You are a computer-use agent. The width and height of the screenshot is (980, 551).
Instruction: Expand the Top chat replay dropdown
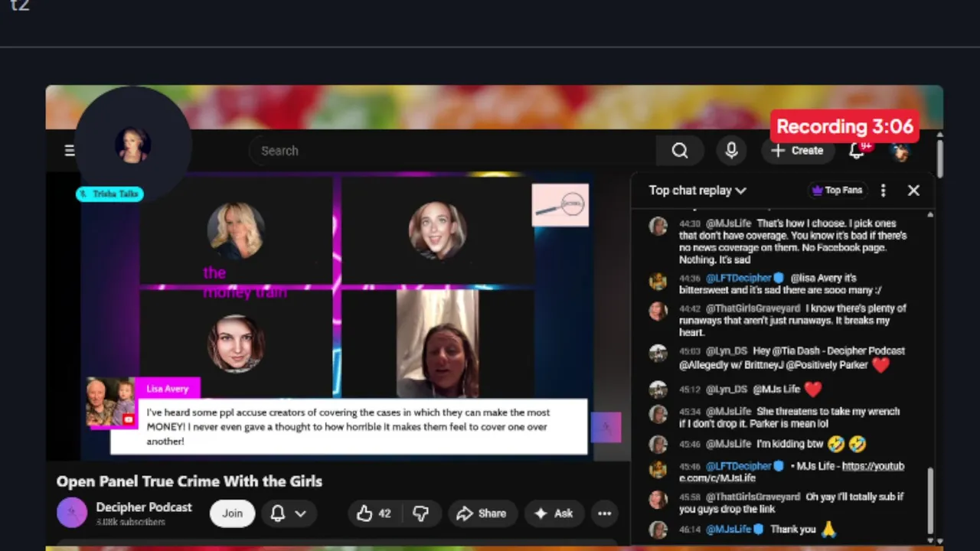point(697,191)
